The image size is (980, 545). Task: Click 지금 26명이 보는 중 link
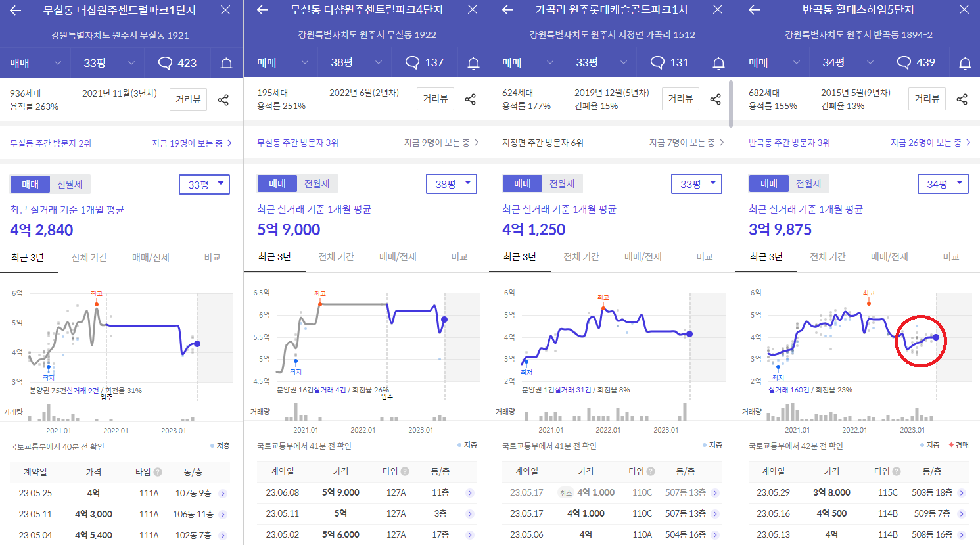click(930, 143)
